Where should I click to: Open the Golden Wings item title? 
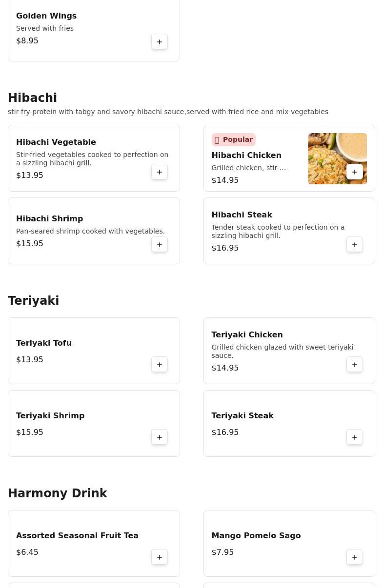pyautogui.click(x=46, y=16)
